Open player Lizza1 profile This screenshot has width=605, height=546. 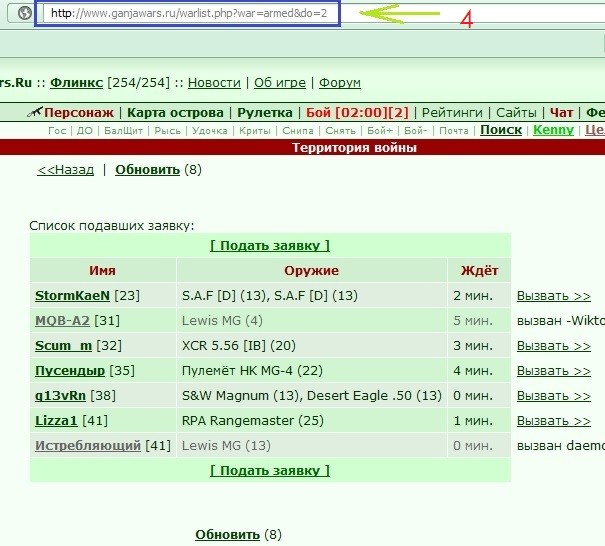tap(56, 421)
